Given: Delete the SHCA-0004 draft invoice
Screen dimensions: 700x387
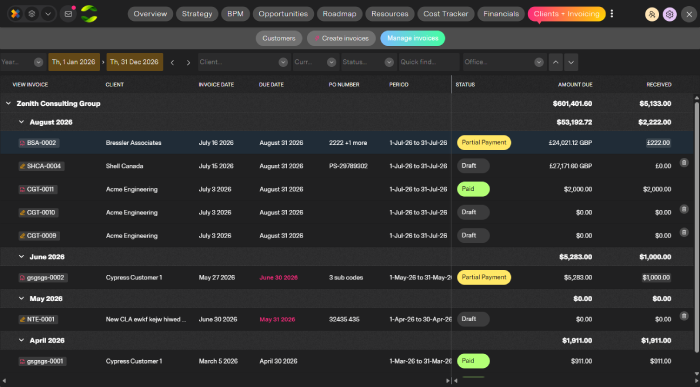Looking at the screenshot, I should (683, 162).
